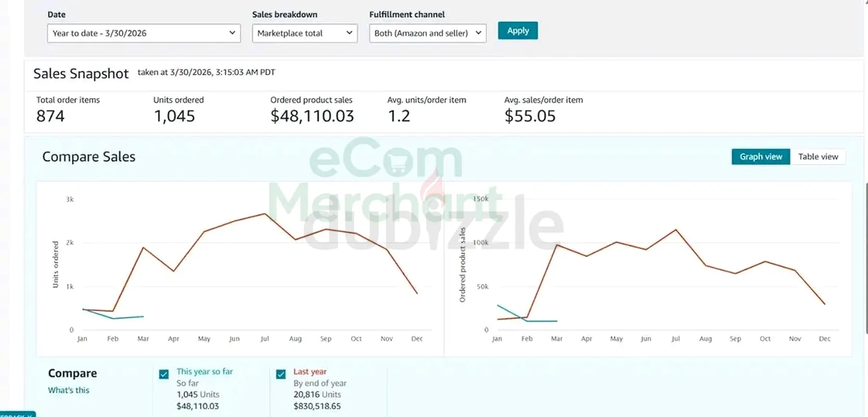Viewport: 868px width, 417px height.
Task: Click the 1.2 Avg. units/order item value
Action: coord(399,116)
